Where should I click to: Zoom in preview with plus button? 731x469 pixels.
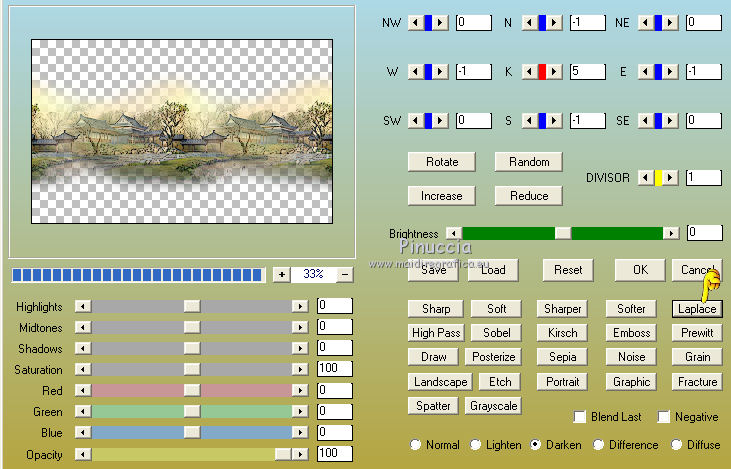point(282,275)
